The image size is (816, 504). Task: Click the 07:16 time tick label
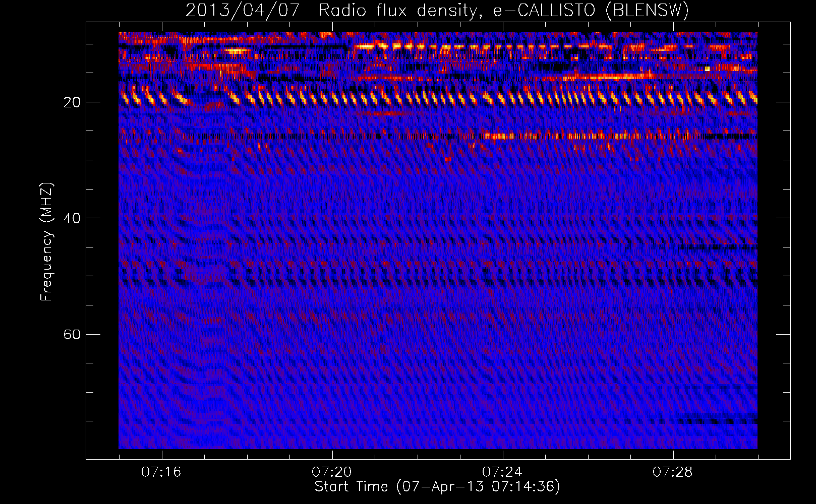coord(161,472)
